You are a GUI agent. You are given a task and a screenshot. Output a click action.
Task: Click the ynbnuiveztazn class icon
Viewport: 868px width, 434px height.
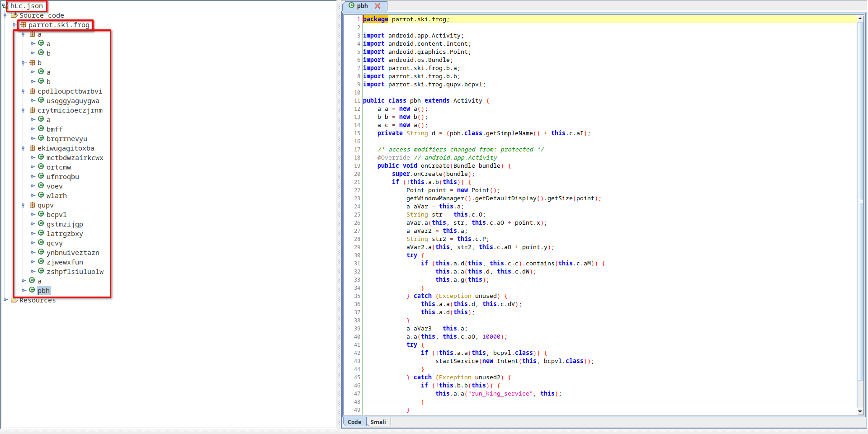tap(41, 252)
